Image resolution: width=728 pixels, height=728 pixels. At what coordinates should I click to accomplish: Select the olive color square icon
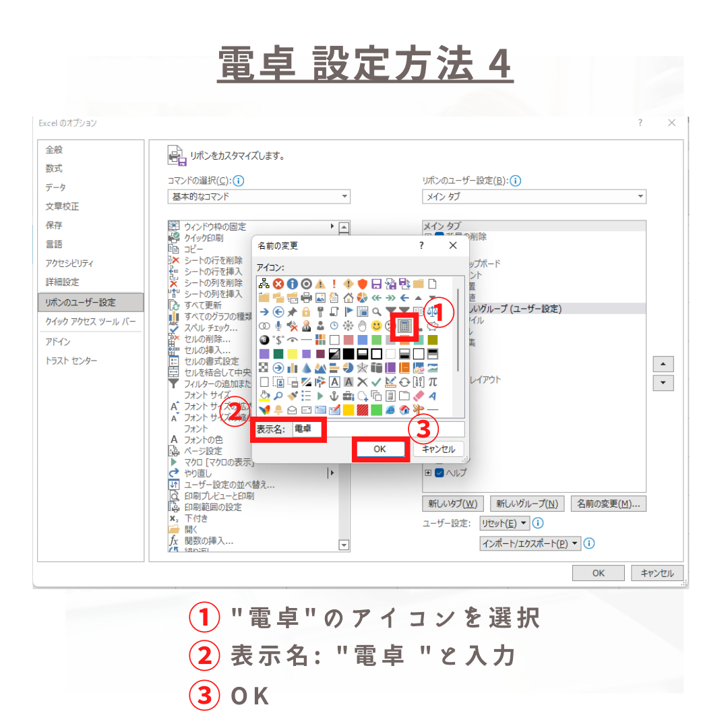click(x=433, y=340)
